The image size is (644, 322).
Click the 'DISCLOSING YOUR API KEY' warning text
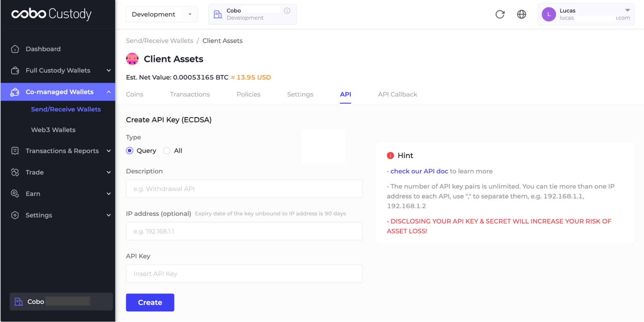pyautogui.click(x=499, y=226)
